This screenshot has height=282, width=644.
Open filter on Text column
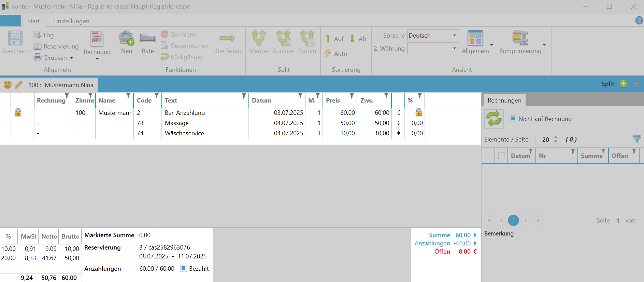[x=244, y=96]
